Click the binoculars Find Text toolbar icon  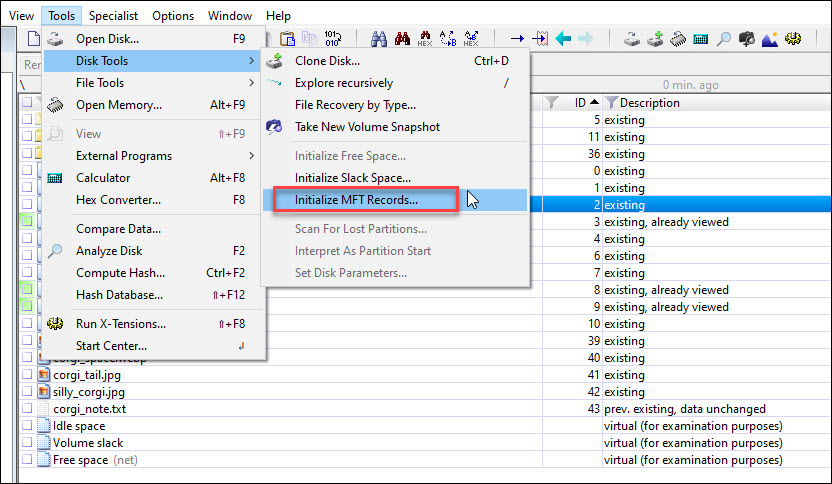[x=380, y=40]
